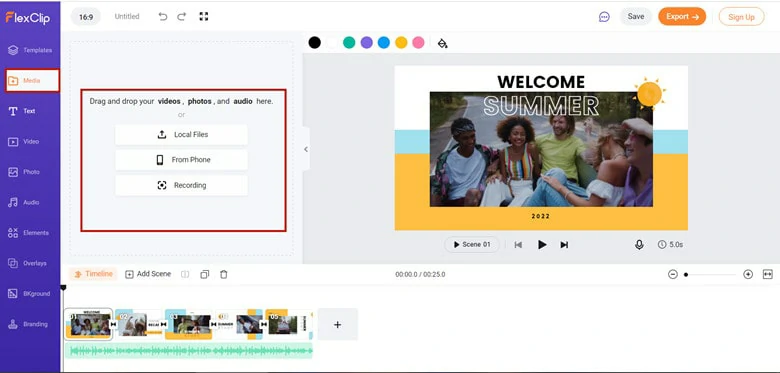Record a voiceover with the microphone
This screenshot has width=780, height=373.
click(x=639, y=245)
